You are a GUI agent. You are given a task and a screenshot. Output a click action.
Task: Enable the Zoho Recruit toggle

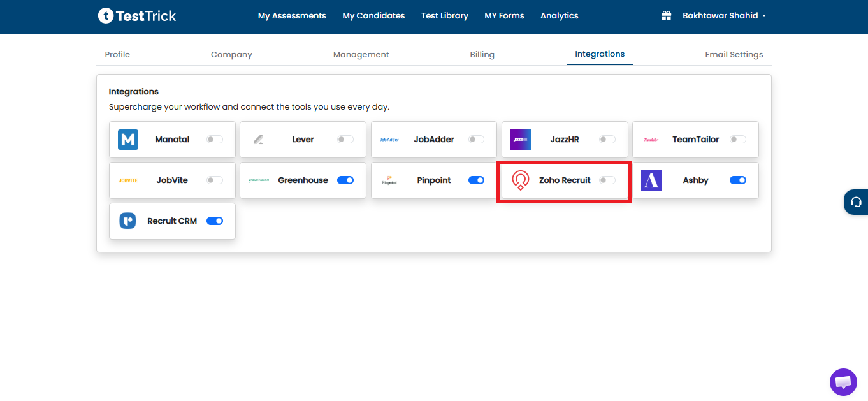tap(607, 180)
